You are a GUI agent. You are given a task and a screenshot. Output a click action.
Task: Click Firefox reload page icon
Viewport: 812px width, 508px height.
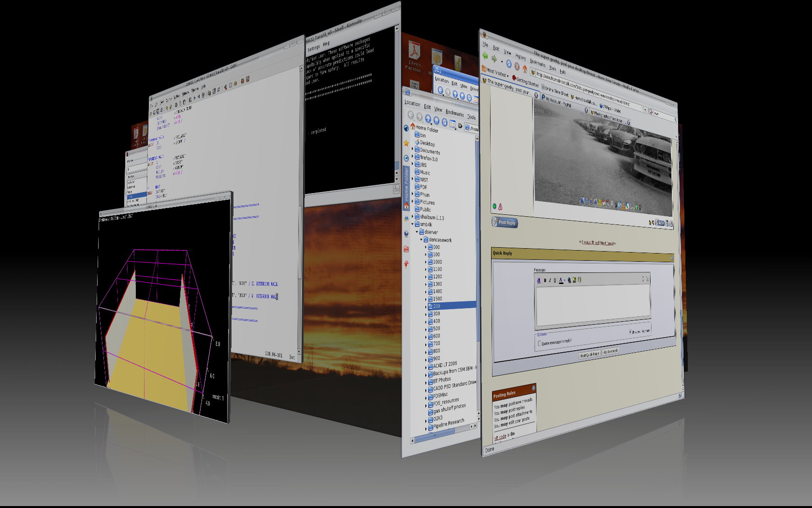coord(509,64)
